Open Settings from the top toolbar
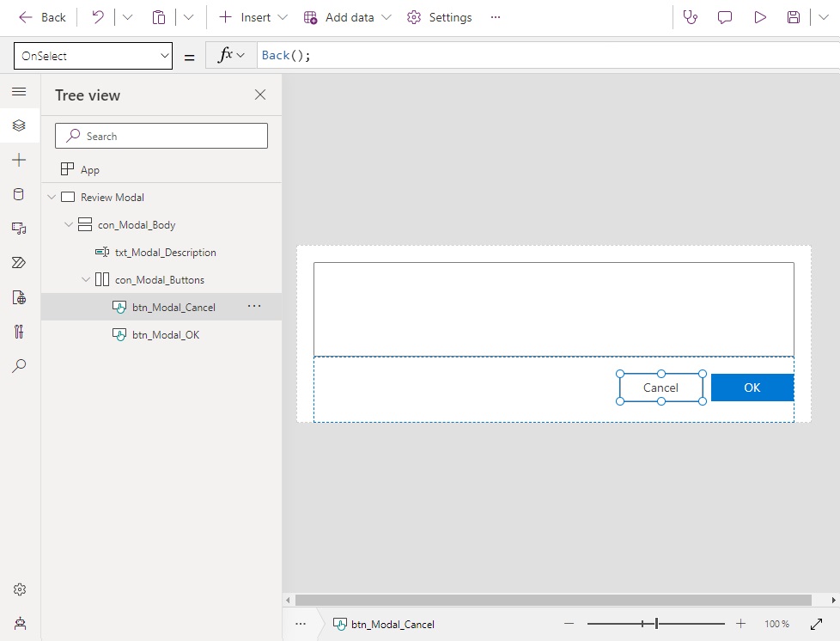This screenshot has height=641, width=840. tap(440, 17)
